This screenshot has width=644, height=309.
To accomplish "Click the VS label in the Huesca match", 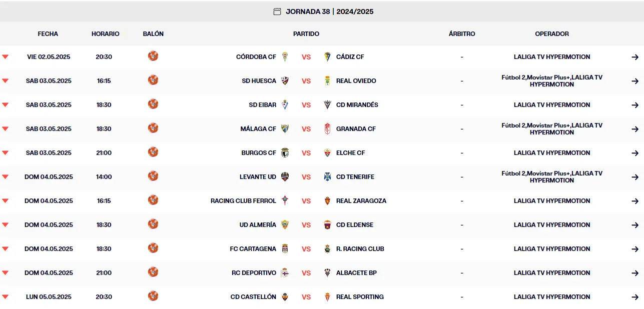I will coord(306,80).
